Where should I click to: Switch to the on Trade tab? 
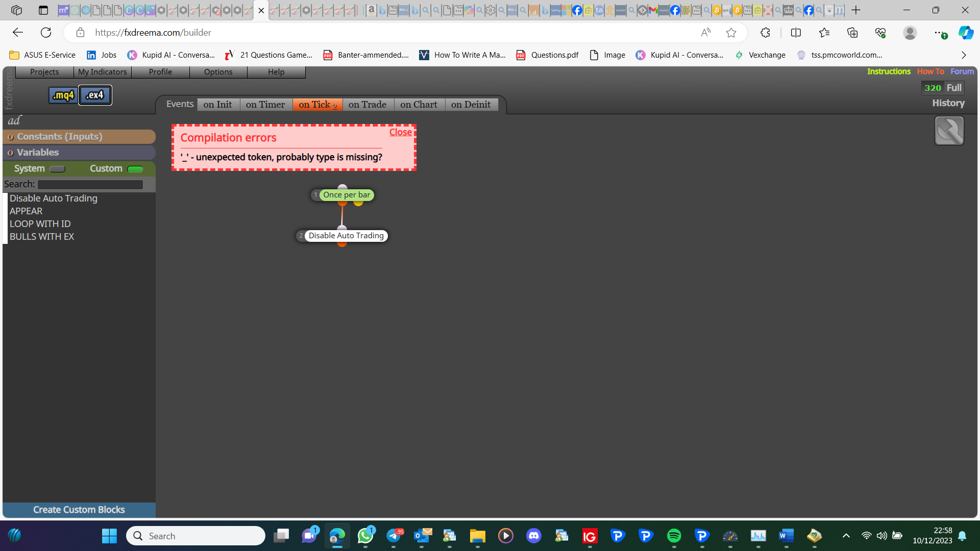[x=367, y=105]
